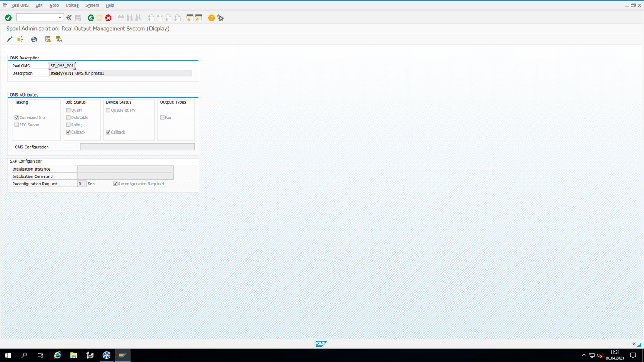Toggle the Job Status Callback checkbox
This screenshot has height=362, width=644.
click(x=68, y=132)
